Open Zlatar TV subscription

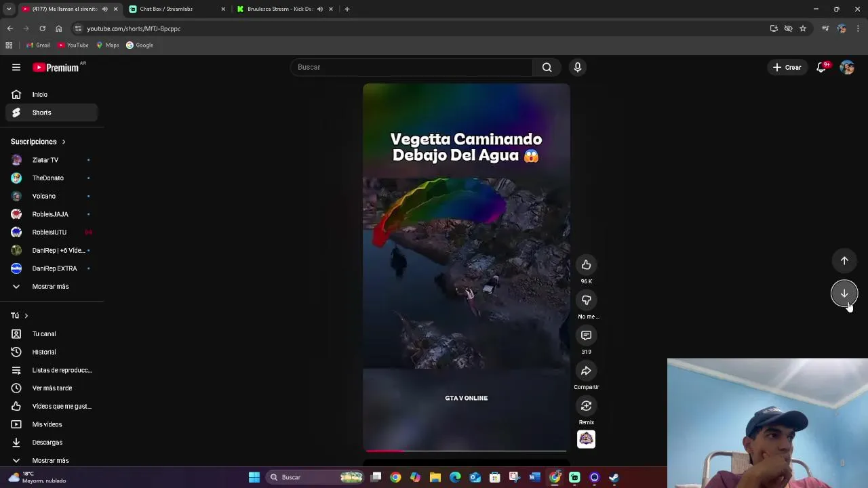coord(52,160)
